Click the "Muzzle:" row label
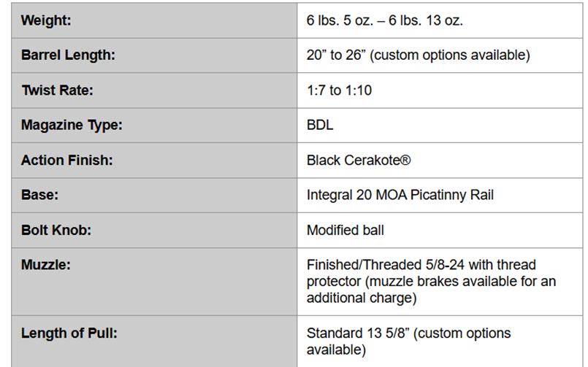The height and width of the screenshot is (367, 588). (x=45, y=265)
